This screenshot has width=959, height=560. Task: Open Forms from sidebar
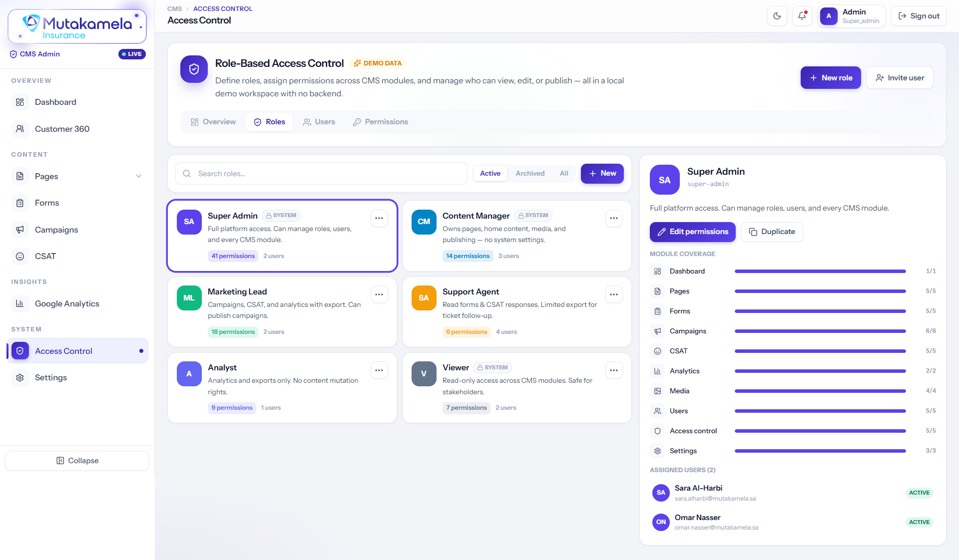tap(77, 203)
